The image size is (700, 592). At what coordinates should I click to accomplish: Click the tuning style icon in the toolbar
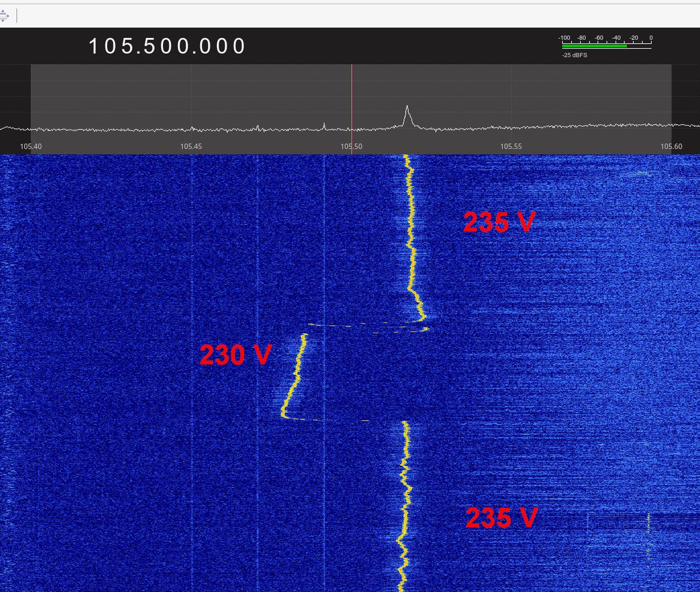[x=4, y=16]
